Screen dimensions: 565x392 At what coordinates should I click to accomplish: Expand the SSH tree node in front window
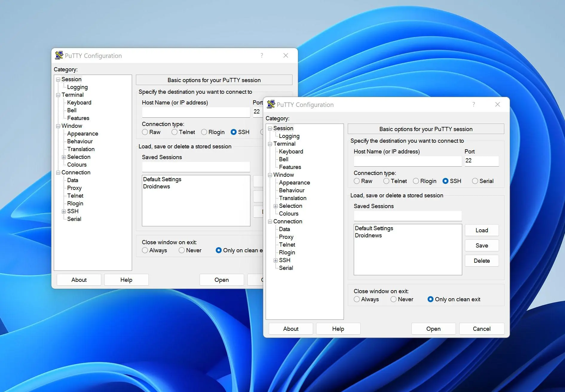point(276,260)
